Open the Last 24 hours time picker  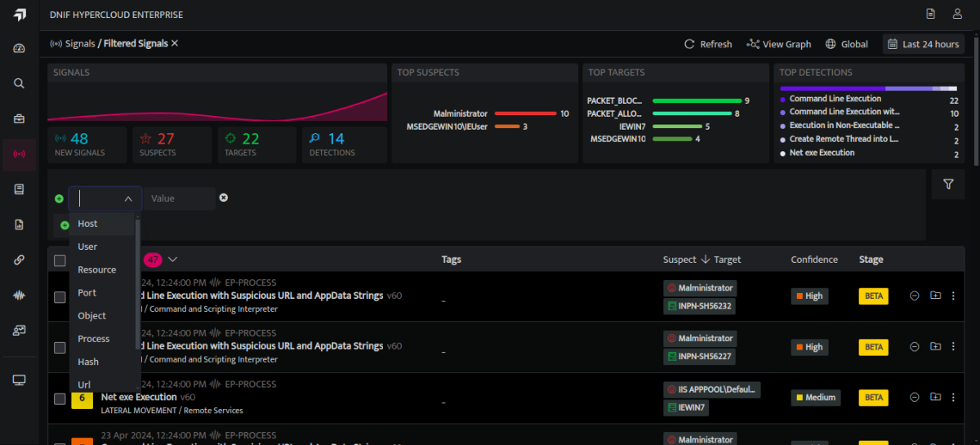tap(923, 44)
